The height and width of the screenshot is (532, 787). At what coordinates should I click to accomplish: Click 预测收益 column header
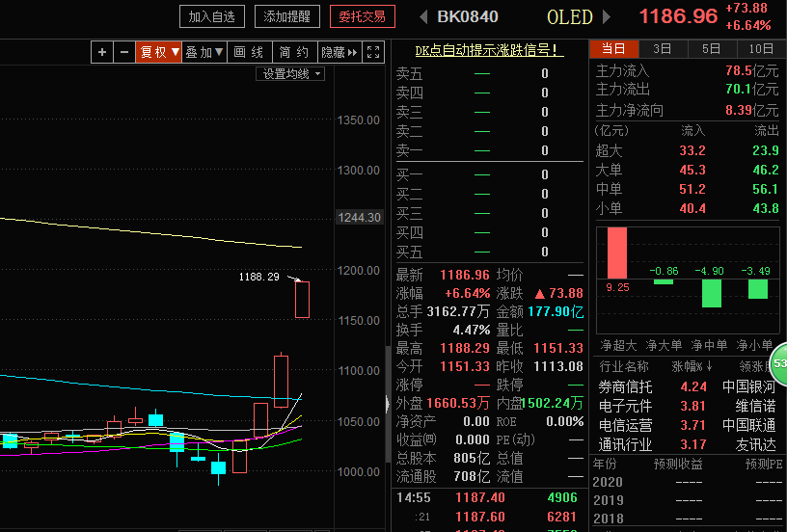click(x=678, y=464)
